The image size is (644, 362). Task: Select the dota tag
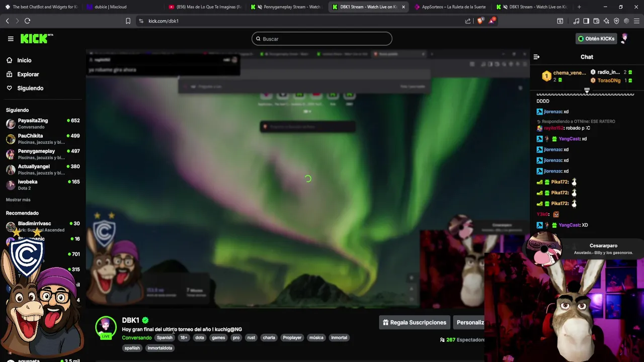tap(200, 338)
